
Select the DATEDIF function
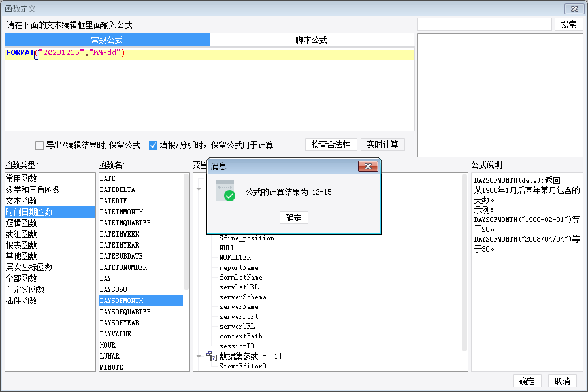pyautogui.click(x=141, y=201)
